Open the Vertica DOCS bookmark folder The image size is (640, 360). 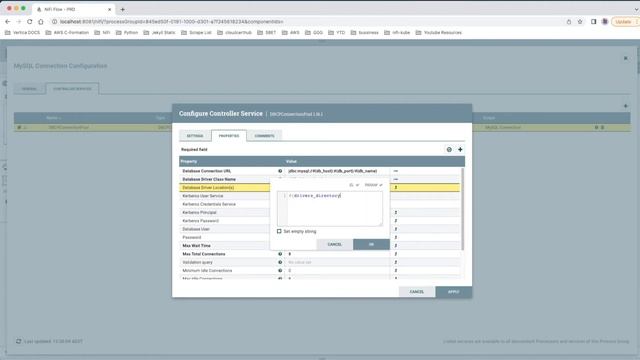click(22, 33)
